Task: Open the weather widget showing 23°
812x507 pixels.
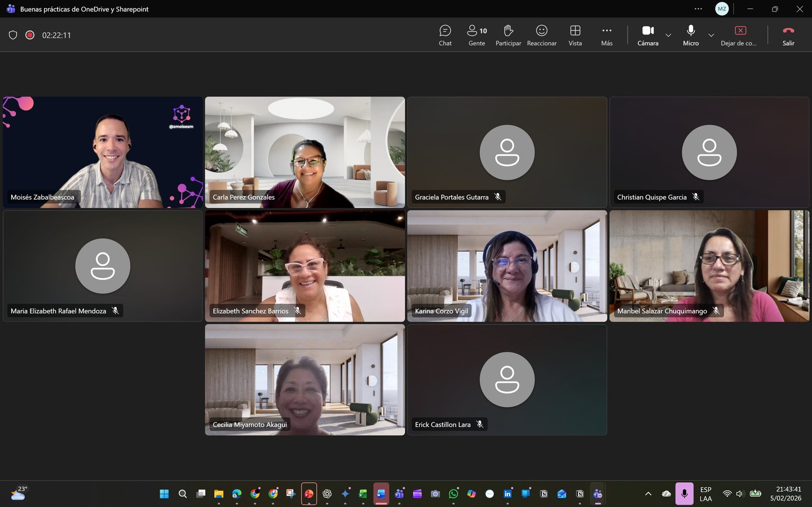Action: [19, 493]
